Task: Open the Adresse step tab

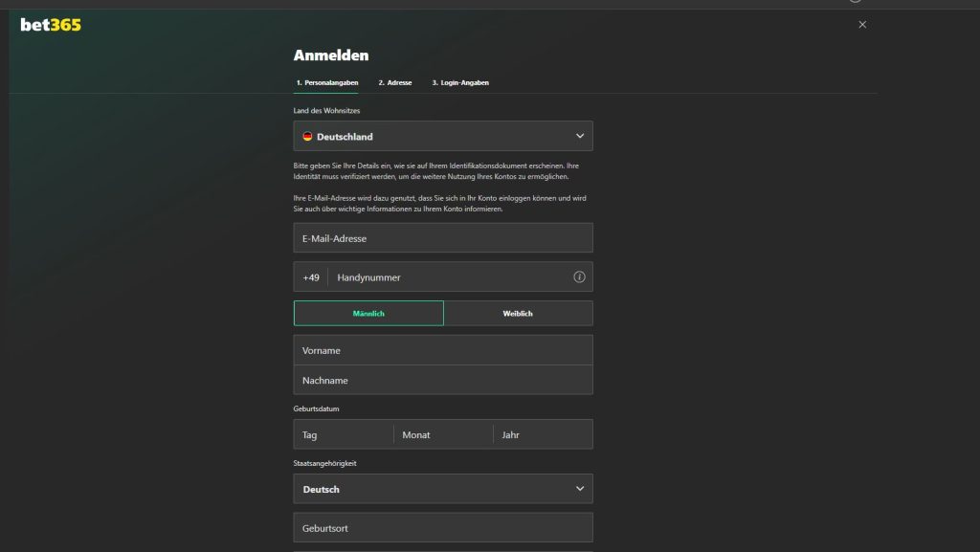Action: pos(394,83)
